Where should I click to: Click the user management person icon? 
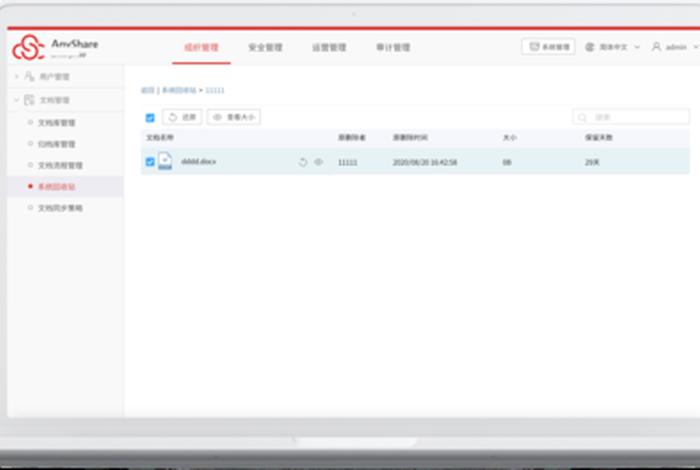(x=29, y=76)
